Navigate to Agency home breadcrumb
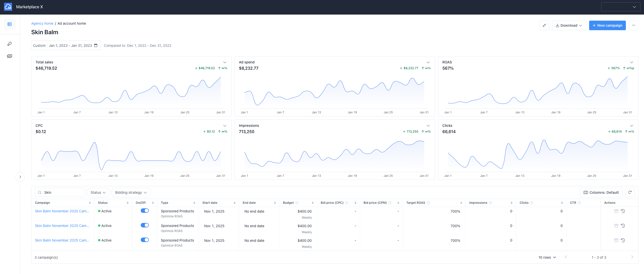This screenshot has width=644, height=274. pos(42,23)
